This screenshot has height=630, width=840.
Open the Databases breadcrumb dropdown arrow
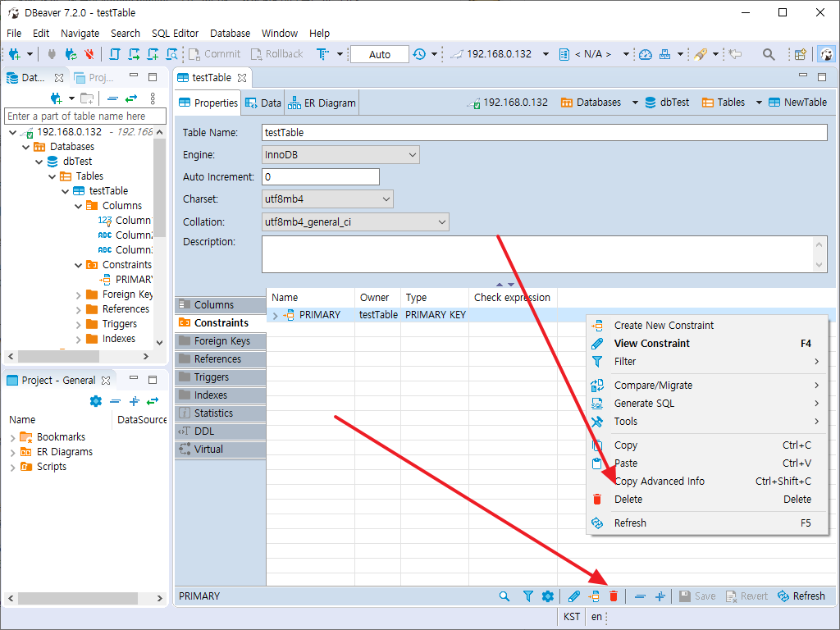tap(635, 103)
